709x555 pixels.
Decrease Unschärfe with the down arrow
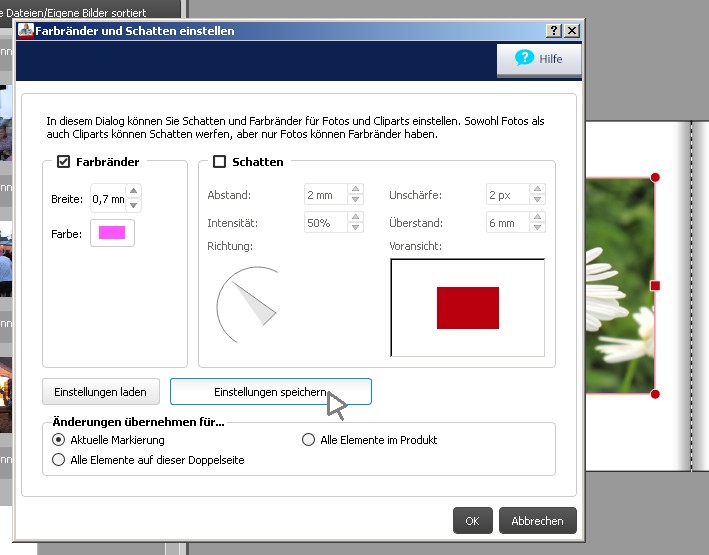[537, 199]
